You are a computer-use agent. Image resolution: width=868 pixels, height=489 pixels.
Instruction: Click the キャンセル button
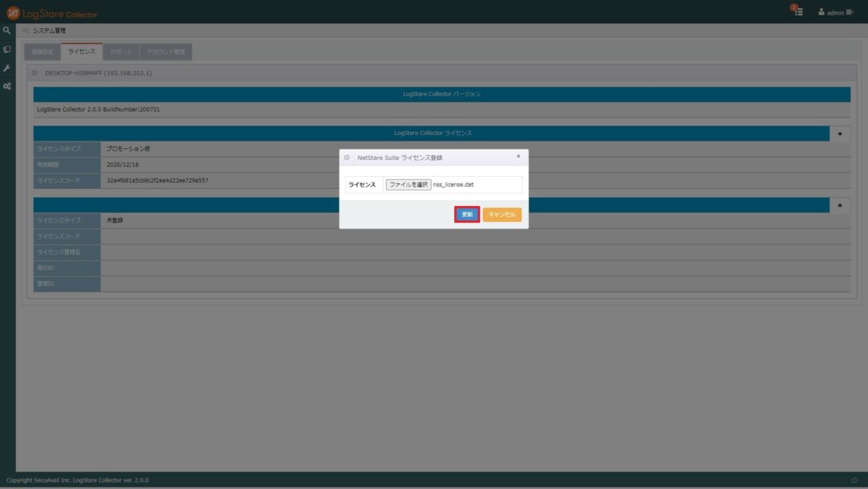coord(502,214)
